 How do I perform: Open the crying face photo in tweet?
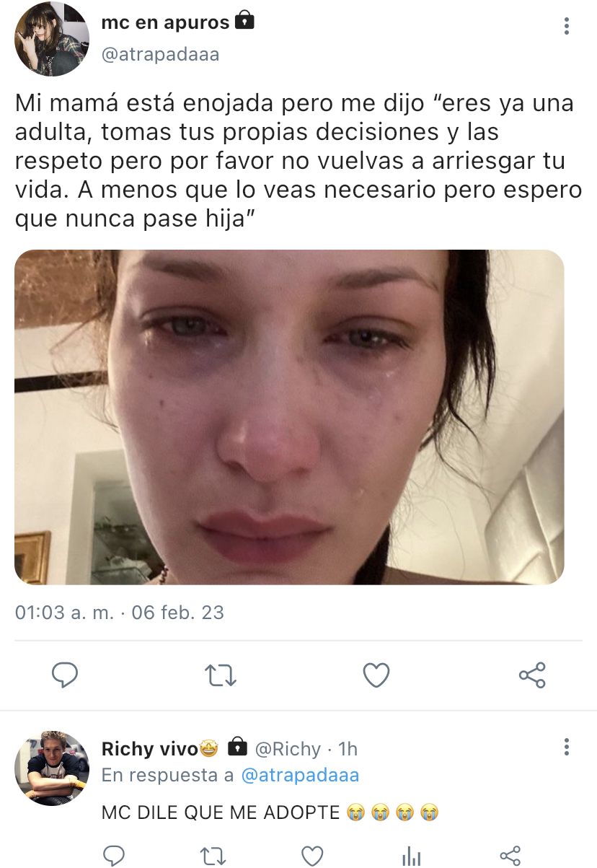pos(289,417)
